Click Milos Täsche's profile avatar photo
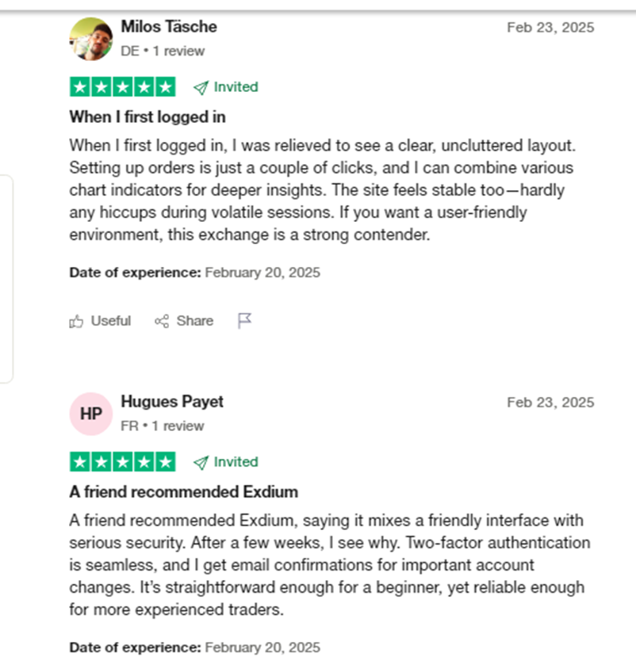Viewport: 636px width, 672px height. point(91,39)
